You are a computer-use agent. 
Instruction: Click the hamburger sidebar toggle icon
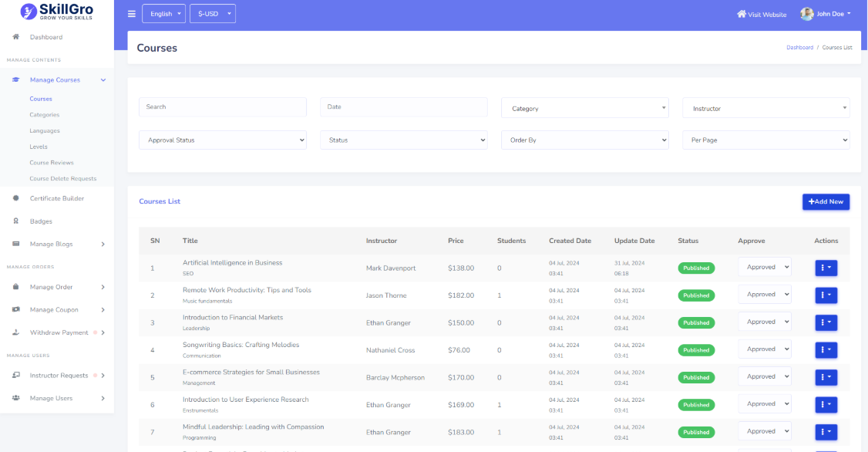(132, 14)
